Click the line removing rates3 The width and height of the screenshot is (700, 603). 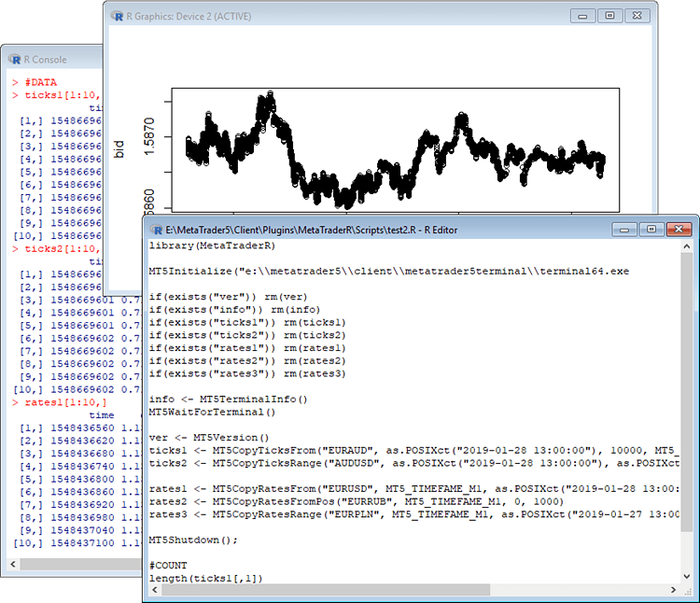pyautogui.click(x=247, y=374)
